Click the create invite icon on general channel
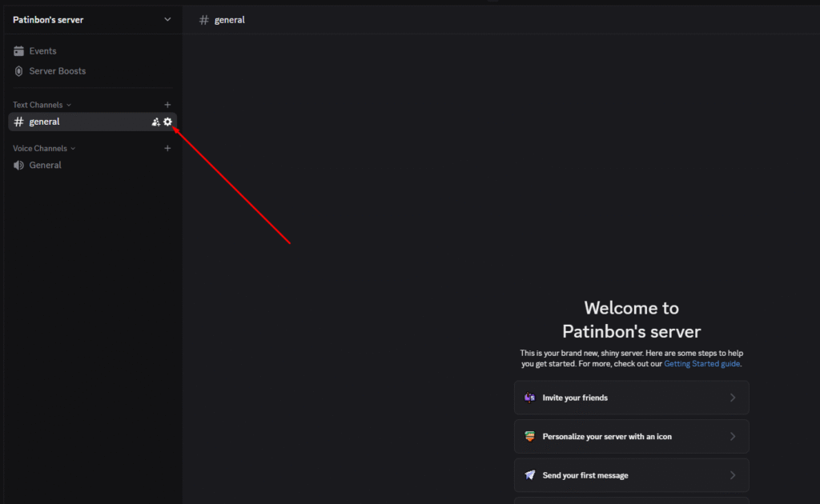The width and height of the screenshot is (820, 504). tap(155, 122)
